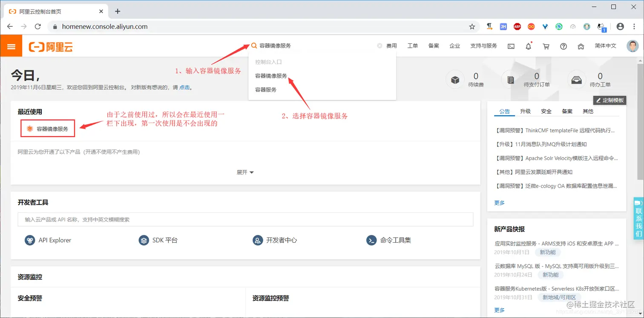644x318 pixels.
Task: Expand the 展开 product list
Action: [x=245, y=172]
